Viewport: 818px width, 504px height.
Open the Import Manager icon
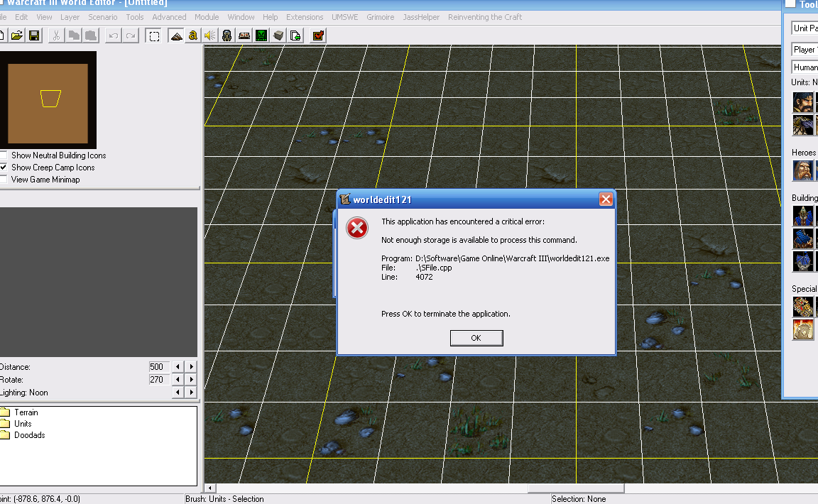point(295,35)
